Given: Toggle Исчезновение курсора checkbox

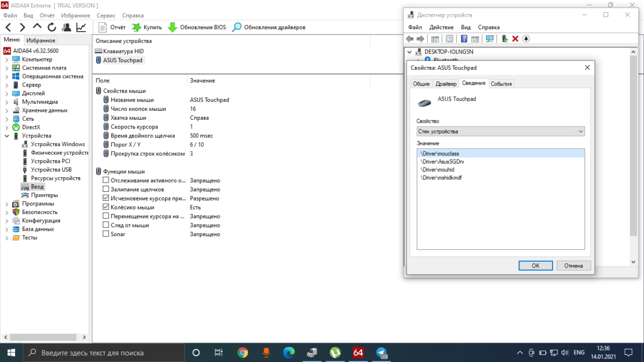Looking at the screenshot, I should (106, 198).
